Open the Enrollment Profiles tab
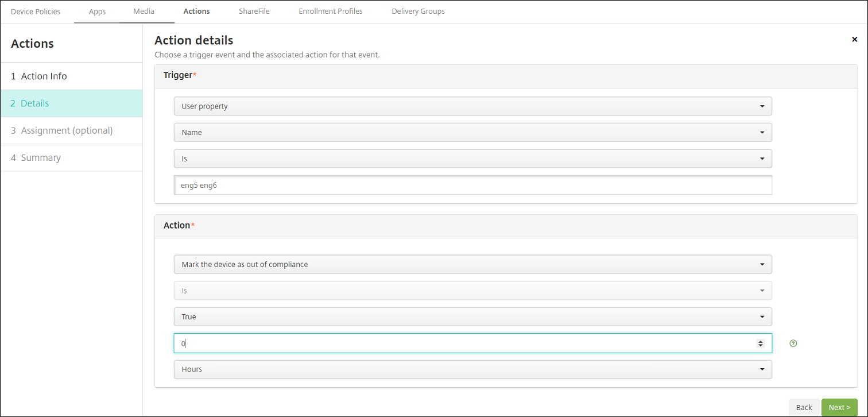The width and height of the screenshot is (868, 417). pos(331,11)
